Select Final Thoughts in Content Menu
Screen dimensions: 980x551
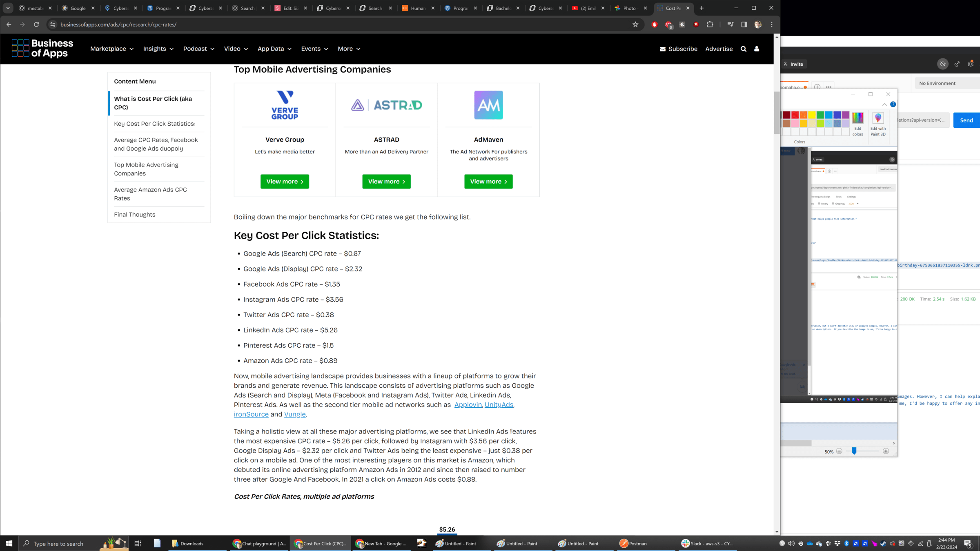(x=135, y=215)
